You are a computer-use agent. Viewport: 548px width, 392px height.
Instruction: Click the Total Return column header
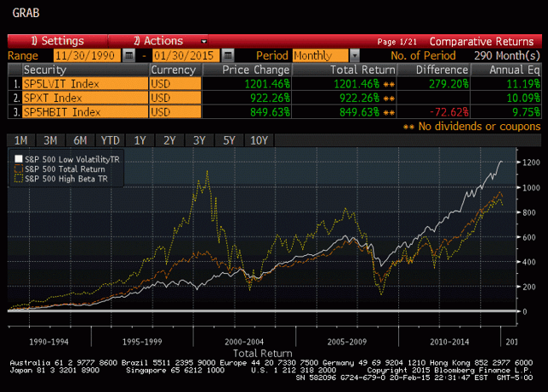pyautogui.click(x=344, y=70)
